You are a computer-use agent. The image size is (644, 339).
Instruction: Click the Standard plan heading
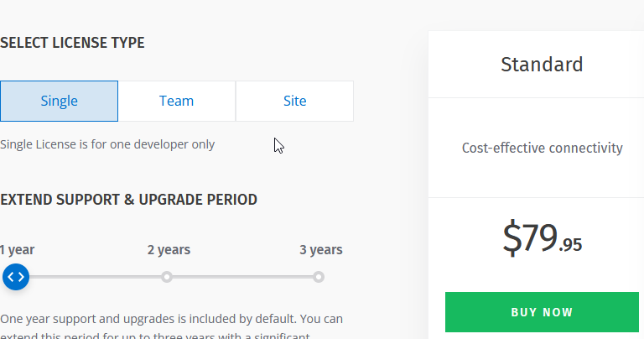[x=542, y=64]
